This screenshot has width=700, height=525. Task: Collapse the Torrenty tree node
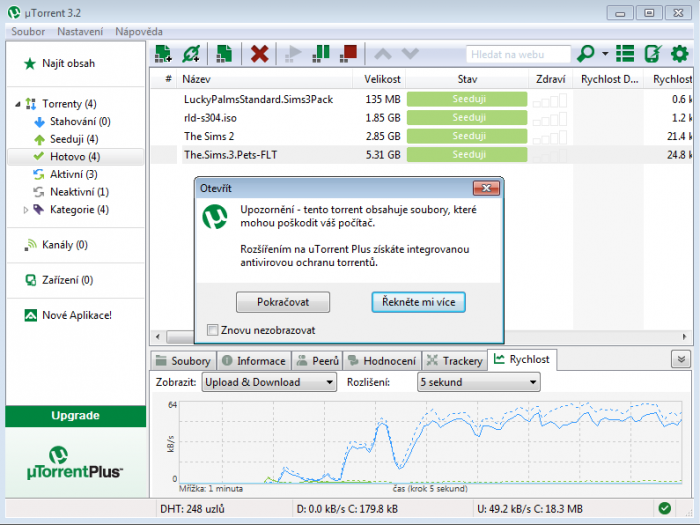pos(18,104)
